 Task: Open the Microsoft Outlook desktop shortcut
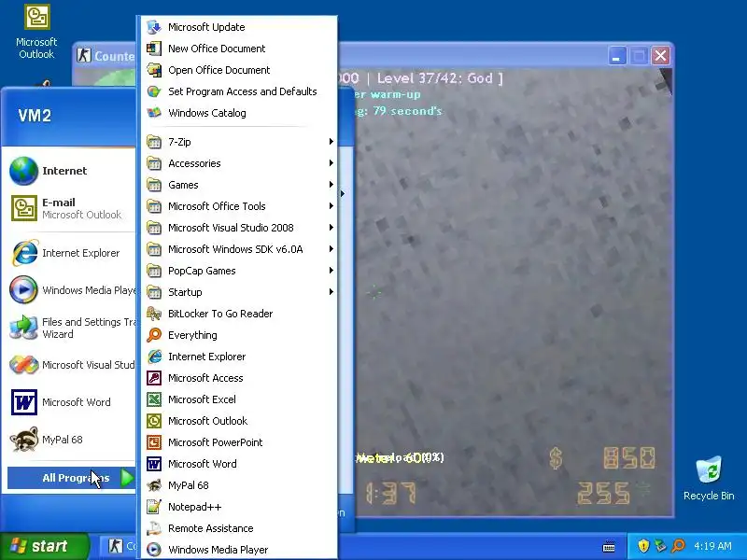(36, 32)
